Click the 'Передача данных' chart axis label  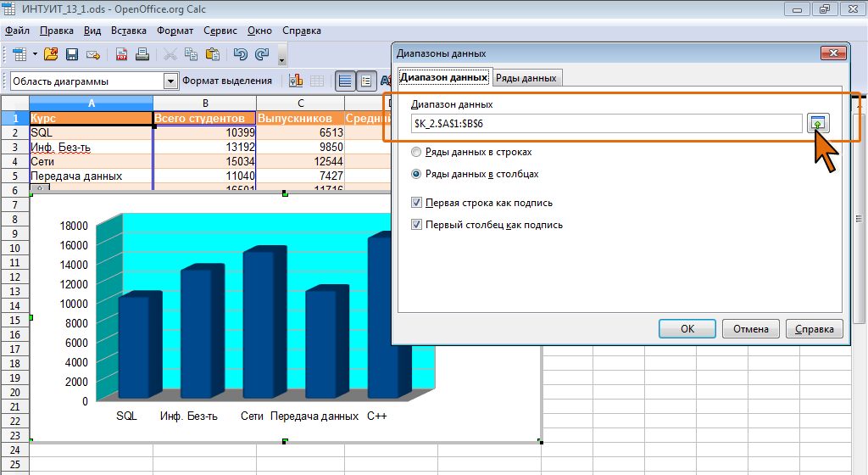click(x=314, y=416)
